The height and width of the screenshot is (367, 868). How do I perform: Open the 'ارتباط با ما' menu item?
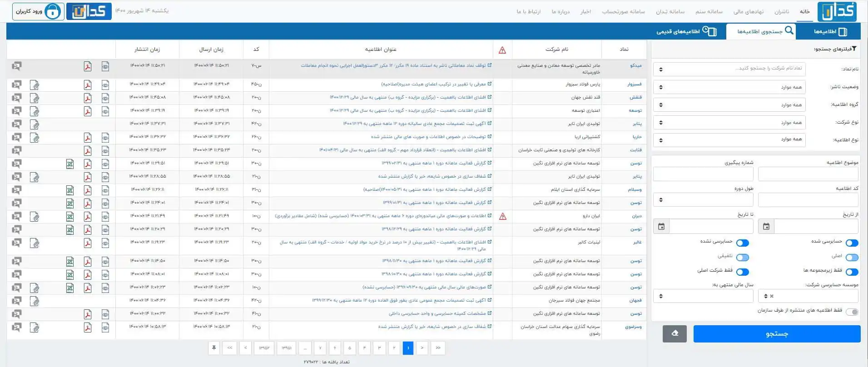click(x=529, y=12)
